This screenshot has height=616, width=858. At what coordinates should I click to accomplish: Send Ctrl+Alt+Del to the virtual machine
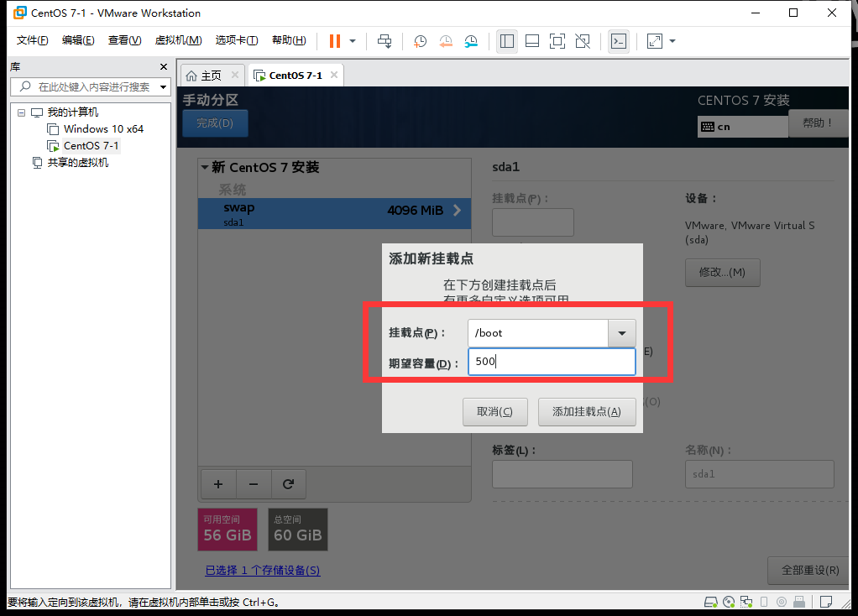click(x=385, y=41)
